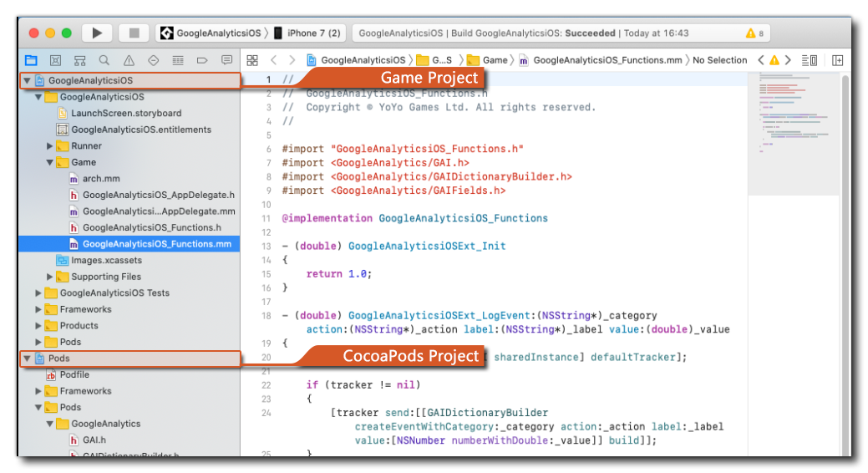Toggle the editor options/minimap menu icon

[809, 60]
